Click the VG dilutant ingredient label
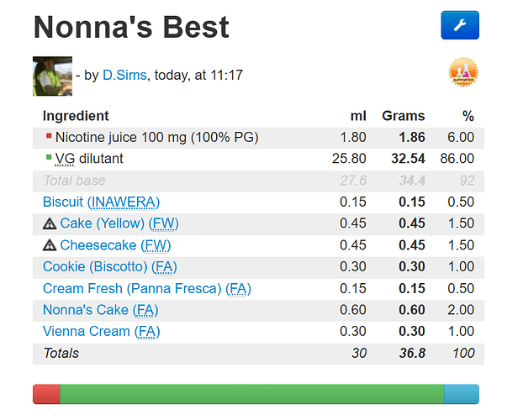 coord(101,159)
